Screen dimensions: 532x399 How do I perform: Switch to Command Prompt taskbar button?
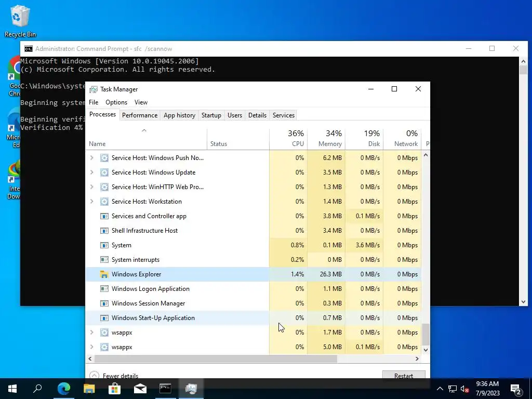165,389
